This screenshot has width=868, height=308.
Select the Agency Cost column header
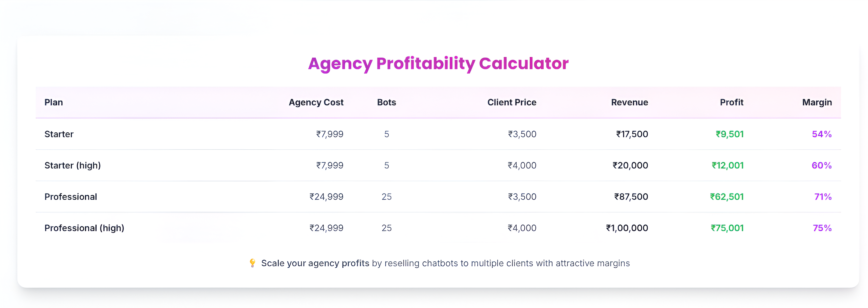click(316, 102)
